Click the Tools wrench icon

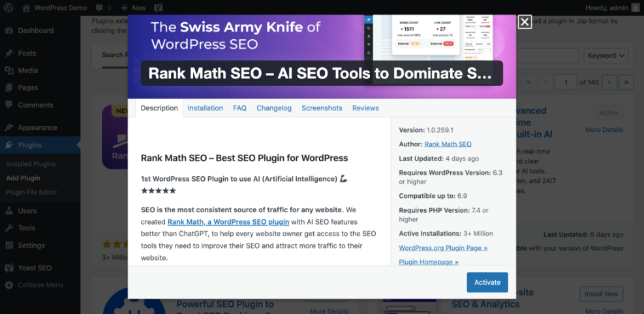9,228
